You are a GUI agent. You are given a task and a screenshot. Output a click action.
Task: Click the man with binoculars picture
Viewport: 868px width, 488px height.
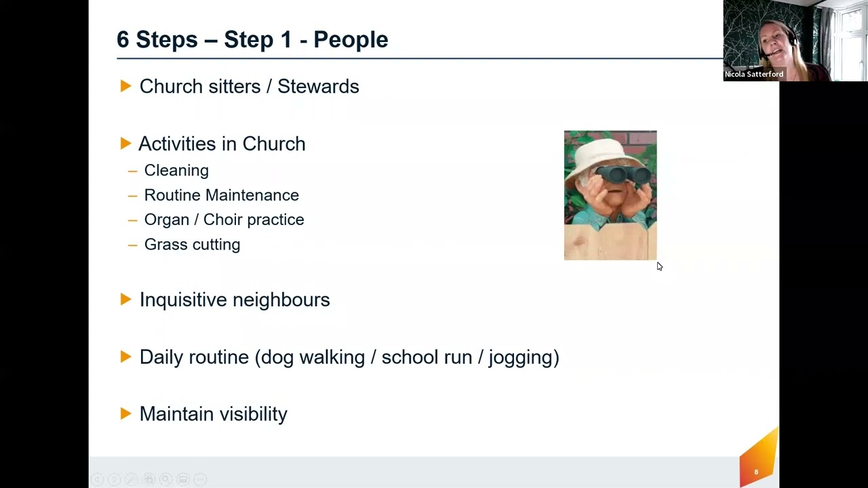[610, 195]
